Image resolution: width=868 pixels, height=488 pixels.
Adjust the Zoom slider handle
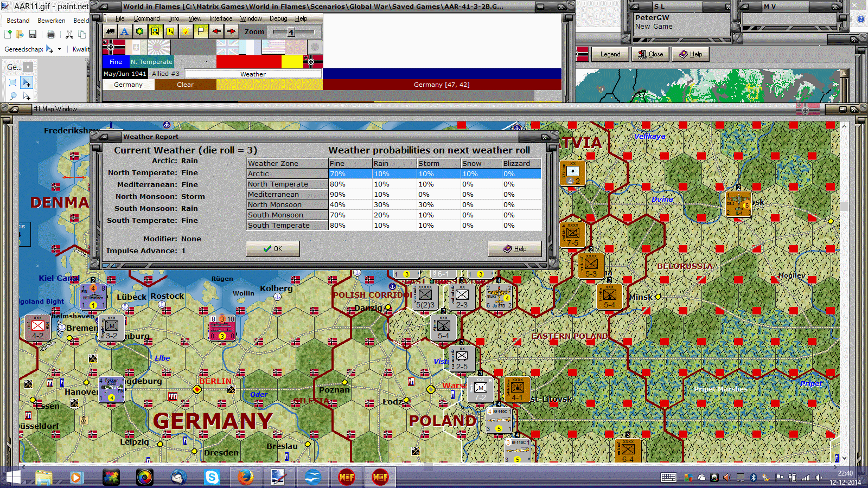point(291,32)
